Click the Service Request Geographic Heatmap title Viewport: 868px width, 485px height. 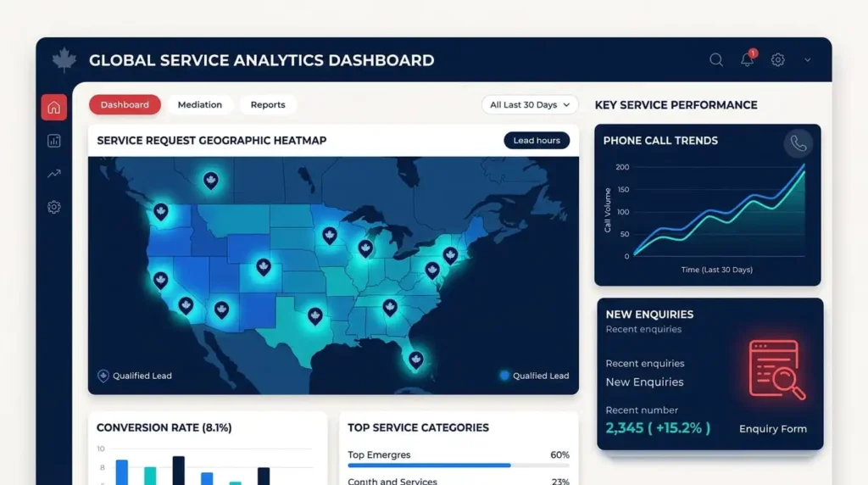(x=211, y=141)
